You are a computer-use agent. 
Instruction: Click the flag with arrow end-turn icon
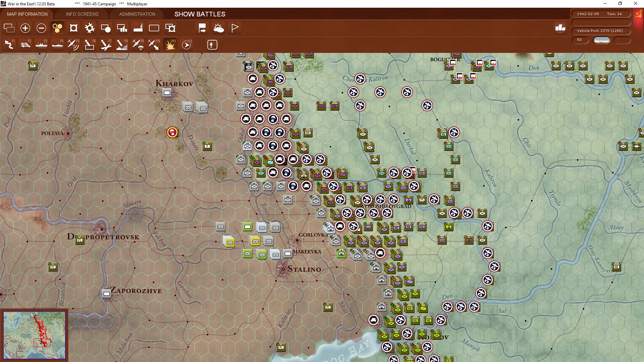click(202, 28)
